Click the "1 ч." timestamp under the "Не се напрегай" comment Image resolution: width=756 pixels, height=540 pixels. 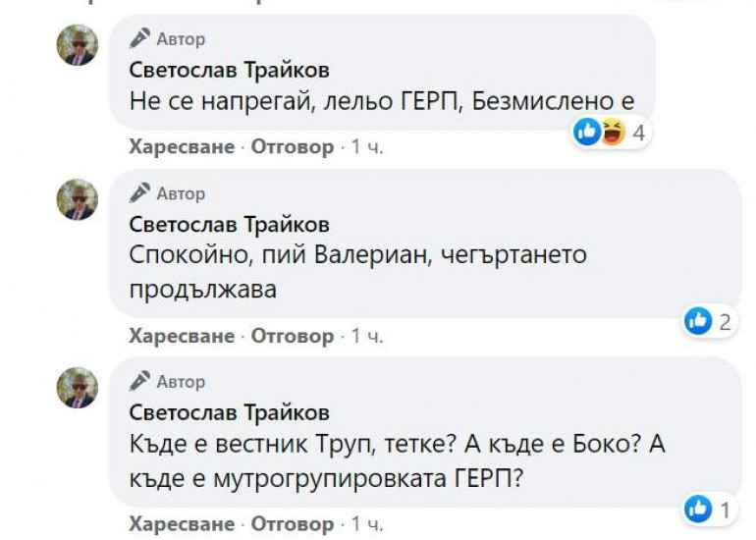point(366,147)
